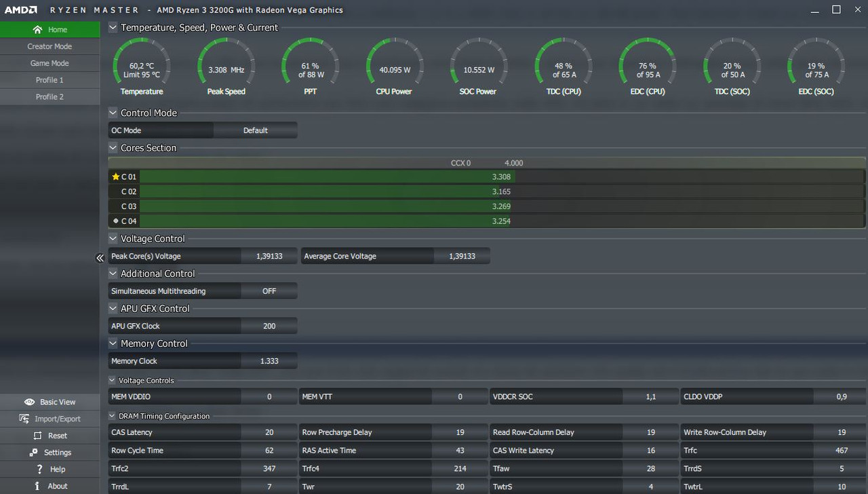Click the Home house icon
The image size is (868, 494).
[37, 30]
